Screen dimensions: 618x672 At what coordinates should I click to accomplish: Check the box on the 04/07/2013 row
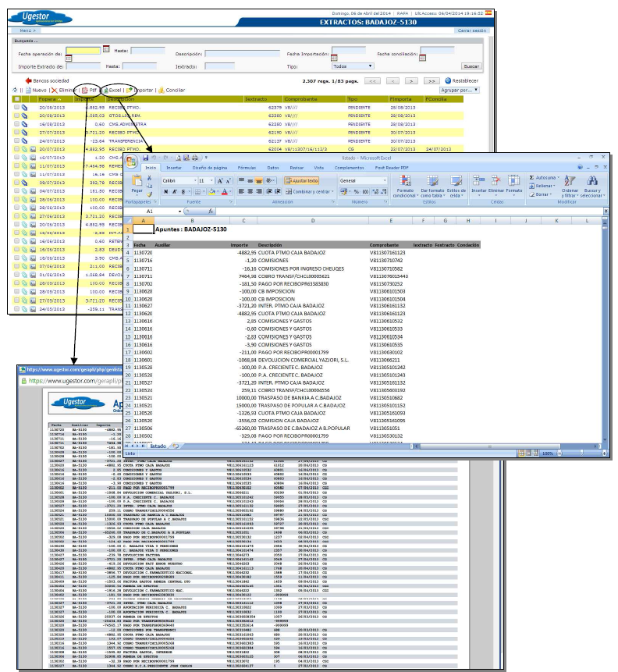point(16,190)
